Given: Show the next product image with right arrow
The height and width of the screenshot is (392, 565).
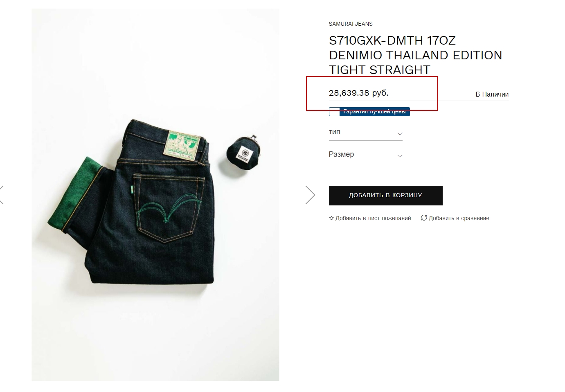Looking at the screenshot, I should (x=311, y=195).
